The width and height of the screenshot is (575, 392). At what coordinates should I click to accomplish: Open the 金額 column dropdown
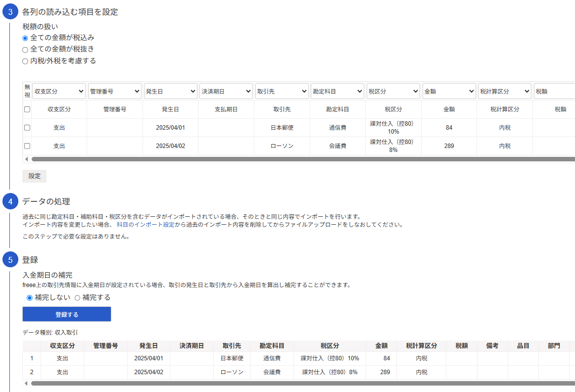pyautogui.click(x=449, y=91)
